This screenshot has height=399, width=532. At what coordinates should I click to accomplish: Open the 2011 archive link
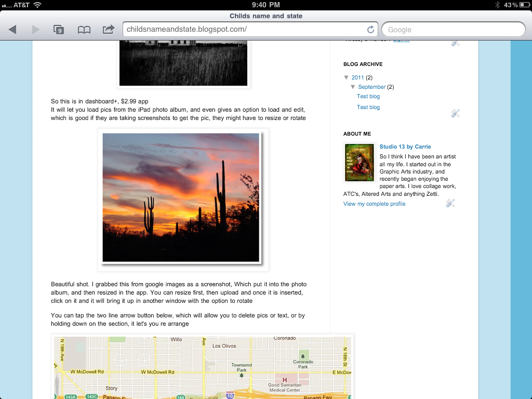point(357,77)
